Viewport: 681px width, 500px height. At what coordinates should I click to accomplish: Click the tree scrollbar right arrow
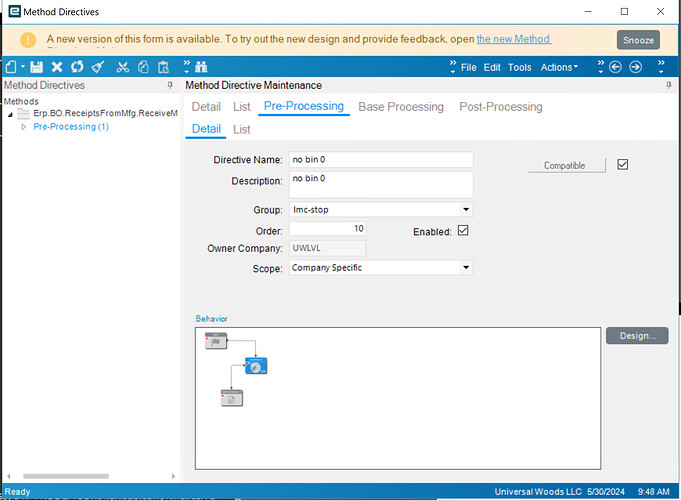point(173,476)
